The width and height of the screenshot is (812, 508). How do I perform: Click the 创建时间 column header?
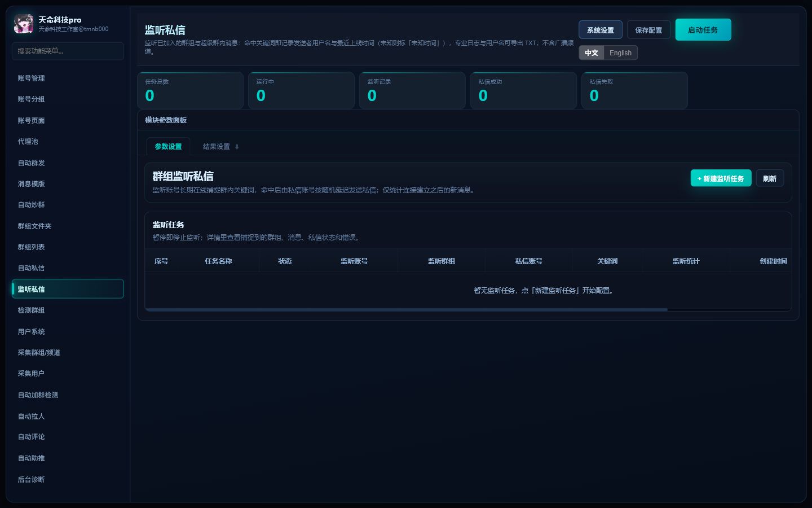click(773, 261)
